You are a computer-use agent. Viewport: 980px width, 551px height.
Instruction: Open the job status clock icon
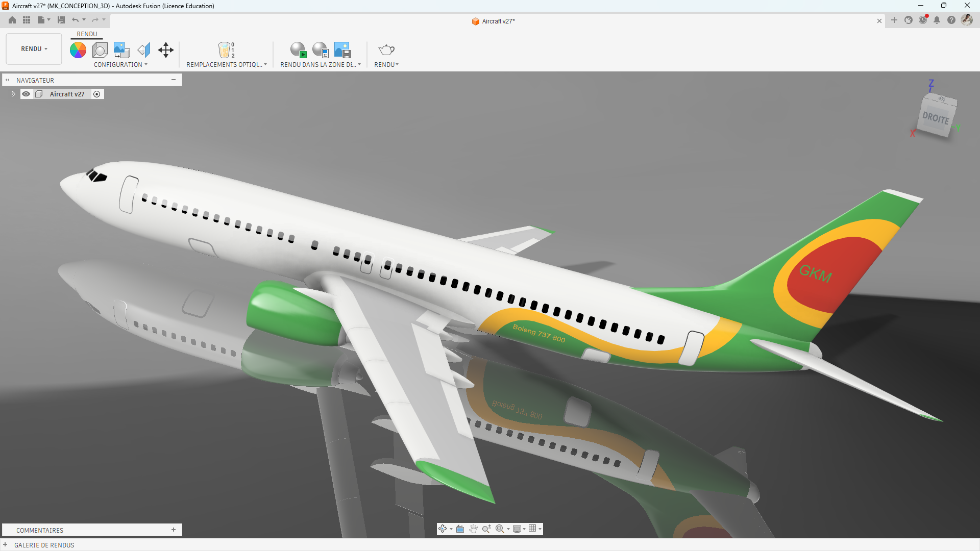click(x=923, y=20)
